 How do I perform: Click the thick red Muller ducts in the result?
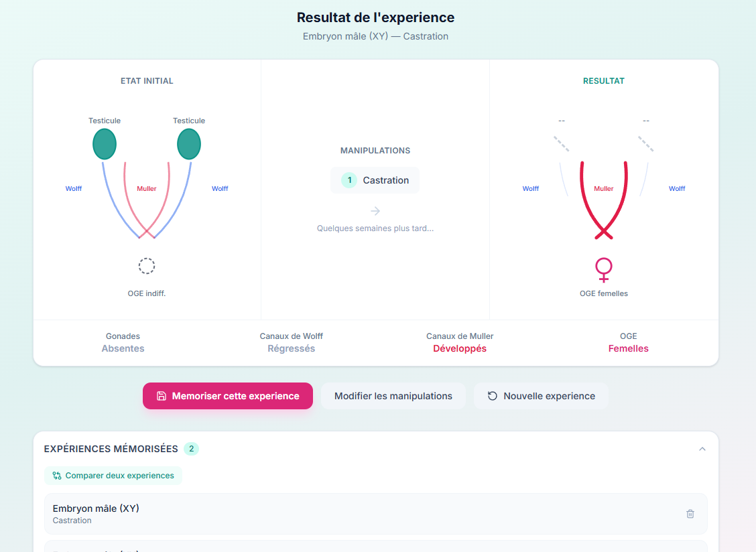(x=604, y=200)
